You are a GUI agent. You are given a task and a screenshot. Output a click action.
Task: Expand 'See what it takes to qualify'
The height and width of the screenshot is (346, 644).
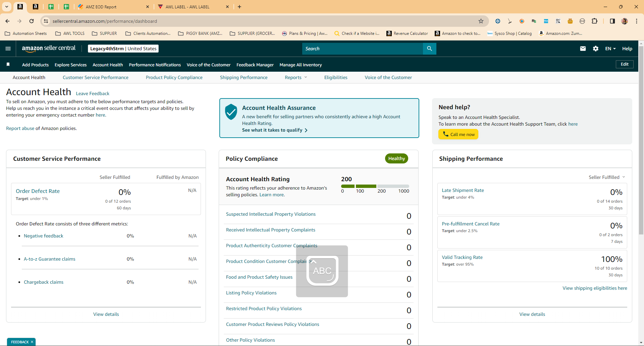(275, 130)
